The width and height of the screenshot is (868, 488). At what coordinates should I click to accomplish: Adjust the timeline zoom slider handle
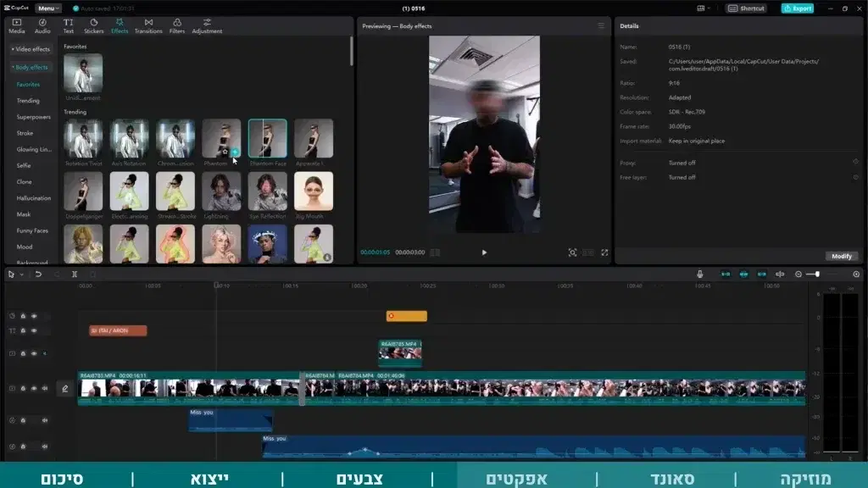click(817, 274)
